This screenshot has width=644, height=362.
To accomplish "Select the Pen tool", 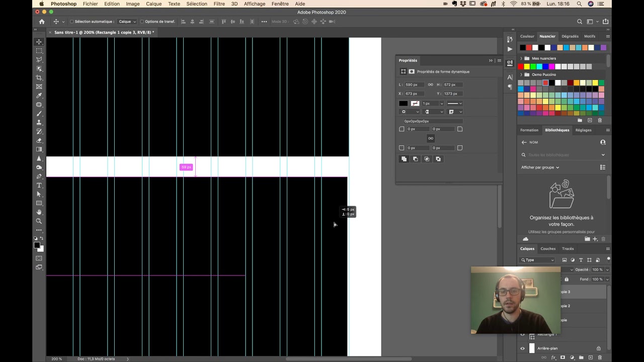I will [39, 176].
